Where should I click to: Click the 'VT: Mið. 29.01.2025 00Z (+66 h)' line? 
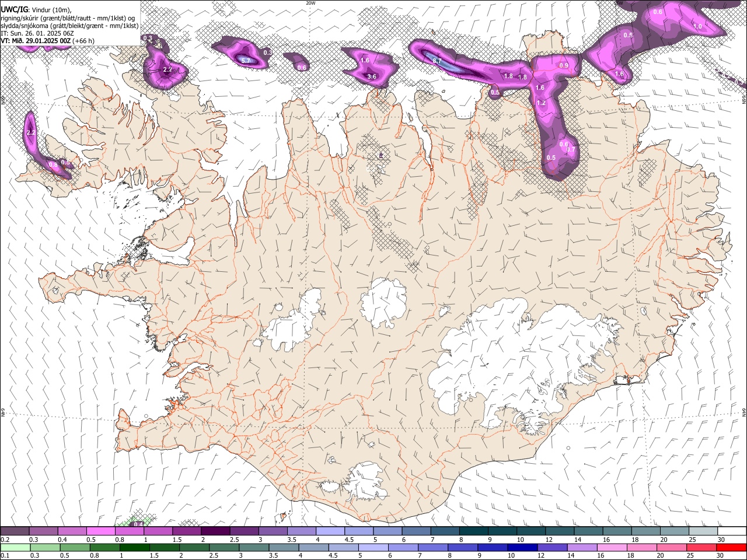(x=48, y=41)
